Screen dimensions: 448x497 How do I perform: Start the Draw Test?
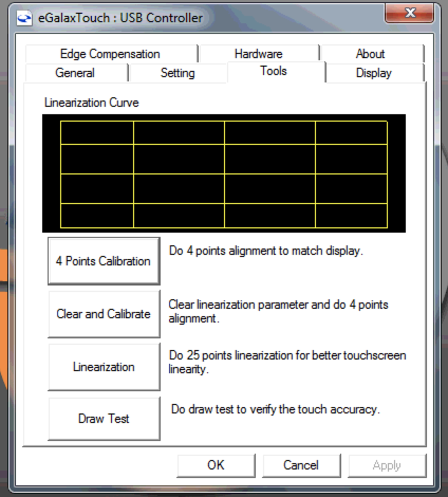click(104, 418)
